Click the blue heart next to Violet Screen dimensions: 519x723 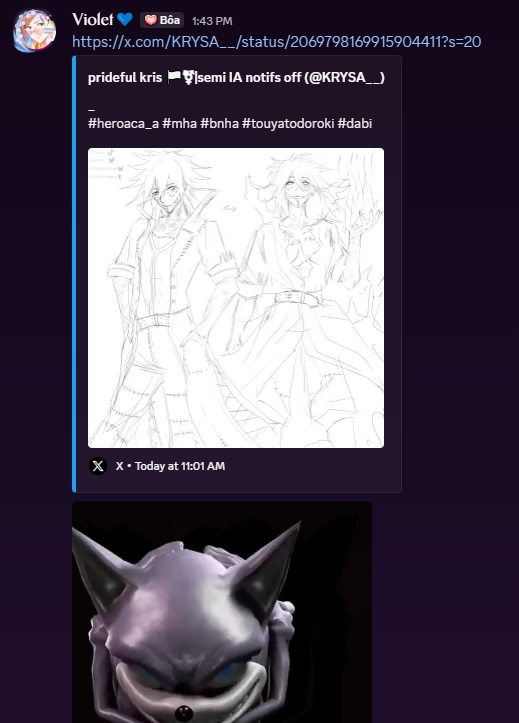(x=124, y=19)
